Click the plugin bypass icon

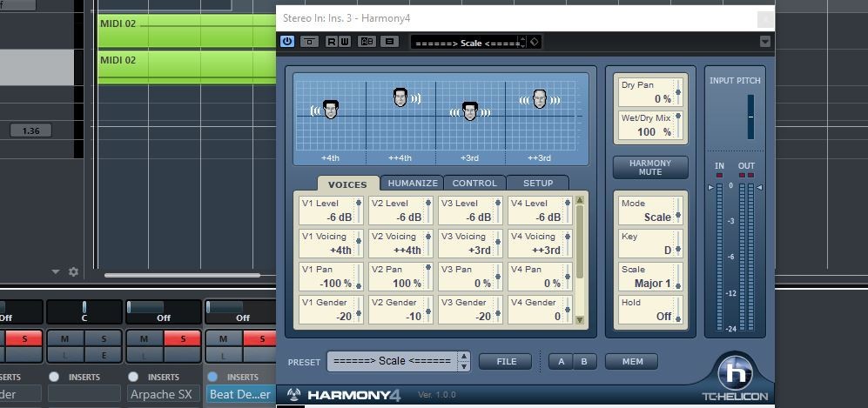tap(309, 42)
